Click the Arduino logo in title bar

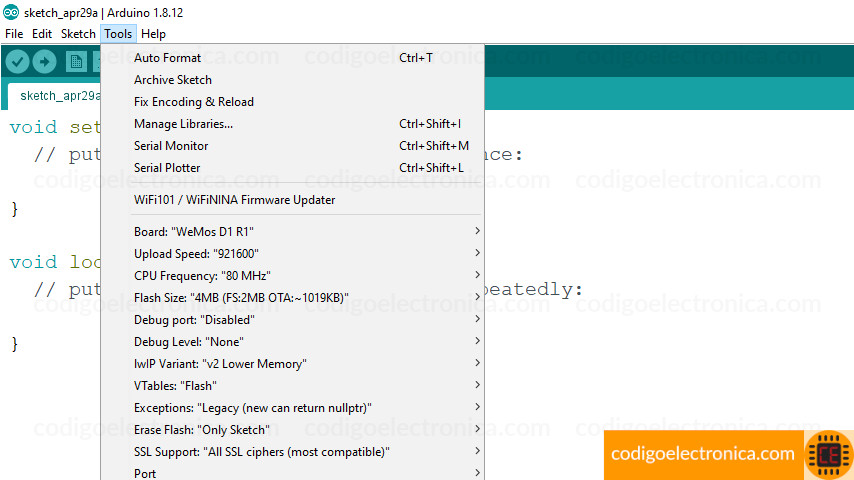pyautogui.click(x=11, y=12)
